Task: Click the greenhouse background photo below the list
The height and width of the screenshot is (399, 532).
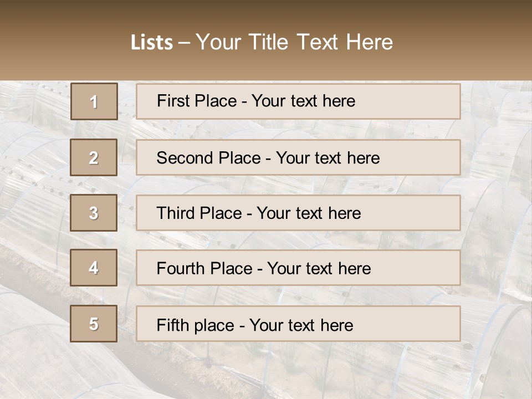Action: pyautogui.click(x=266, y=371)
